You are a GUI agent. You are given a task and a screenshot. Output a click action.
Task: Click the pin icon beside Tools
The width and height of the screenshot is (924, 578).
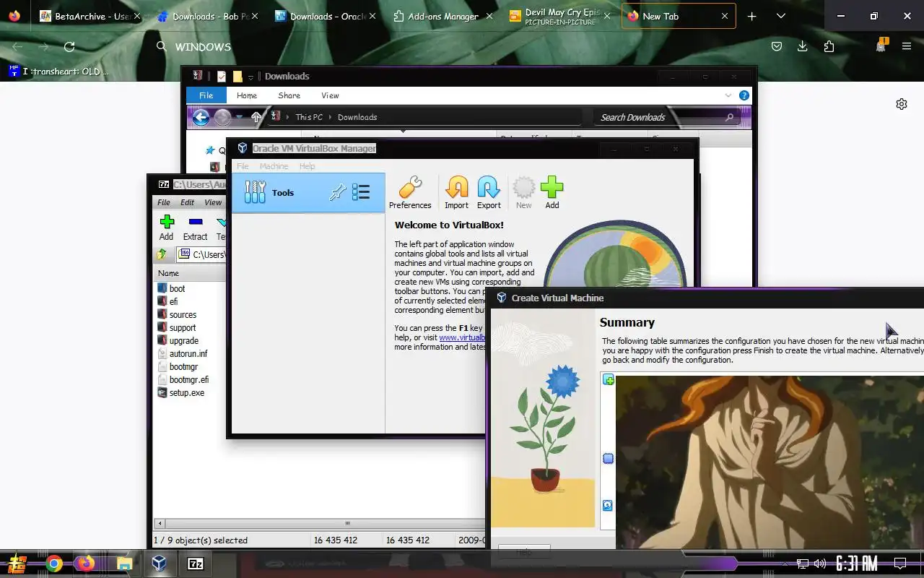point(337,192)
